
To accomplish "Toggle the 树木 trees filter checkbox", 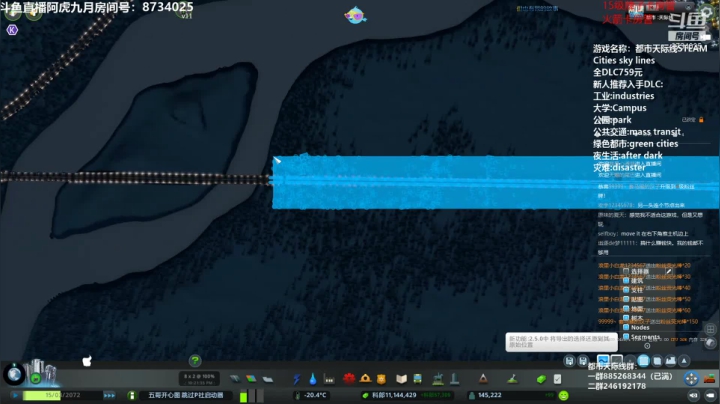I will pyautogui.click(x=626, y=318).
